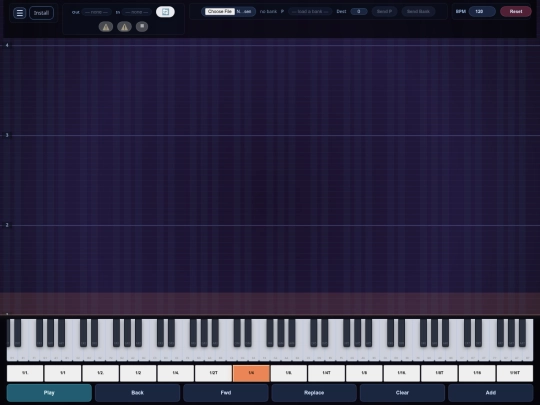
Task: Select the first note length option
Action: coord(25,373)
